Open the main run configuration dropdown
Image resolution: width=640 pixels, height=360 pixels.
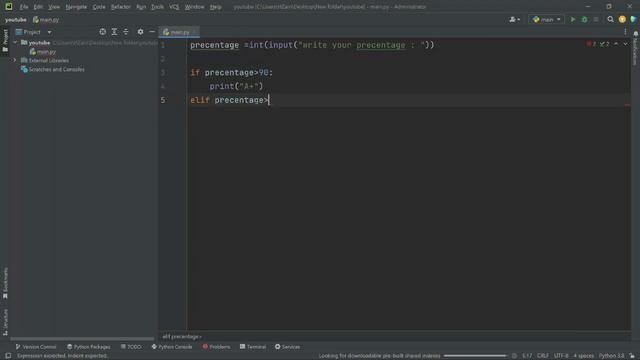(547, 20)
